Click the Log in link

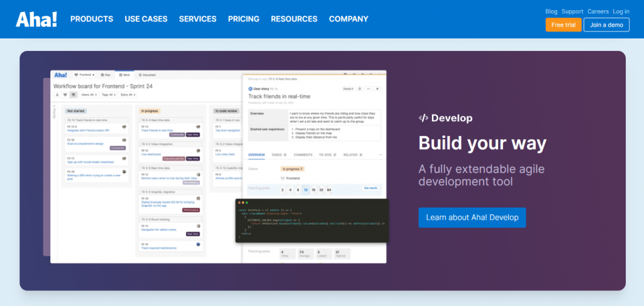621,11
